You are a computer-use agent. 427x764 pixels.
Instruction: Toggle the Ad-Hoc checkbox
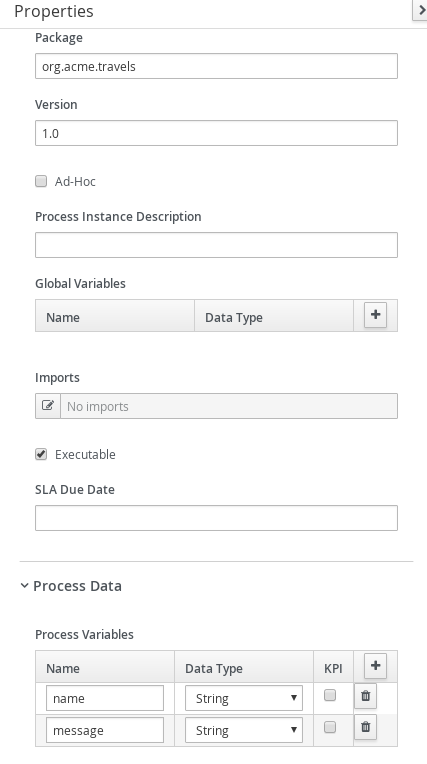(41, 181)
